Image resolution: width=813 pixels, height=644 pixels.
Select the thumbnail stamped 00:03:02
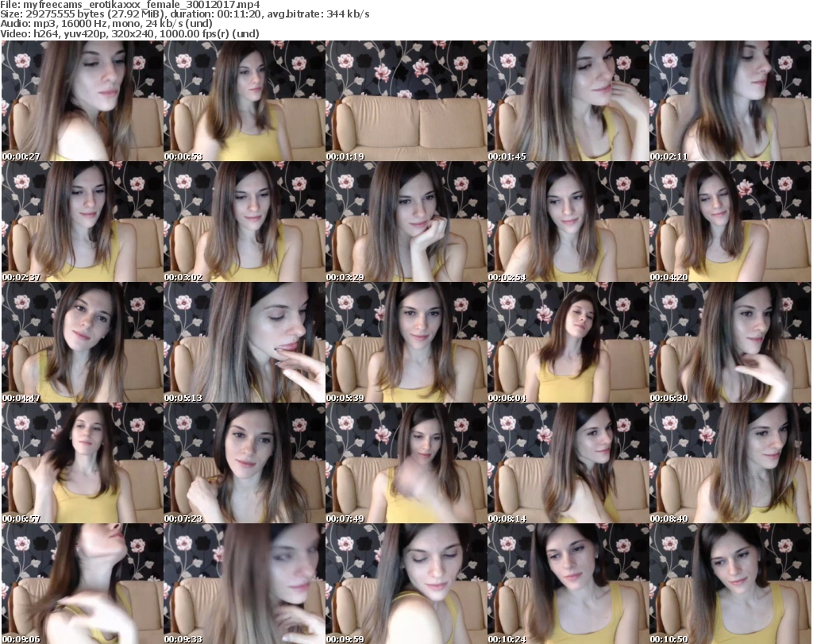(x=245, y=222)
